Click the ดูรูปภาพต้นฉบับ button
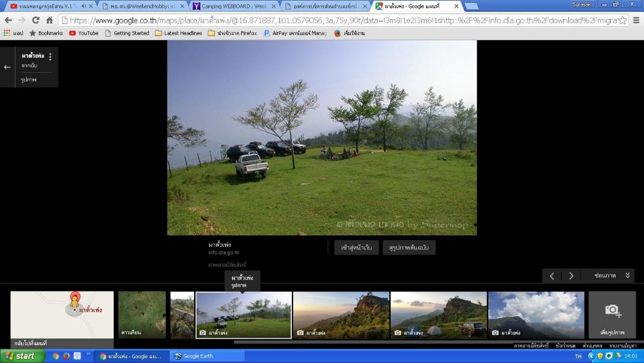644x363 pixels. click(409, 248)
